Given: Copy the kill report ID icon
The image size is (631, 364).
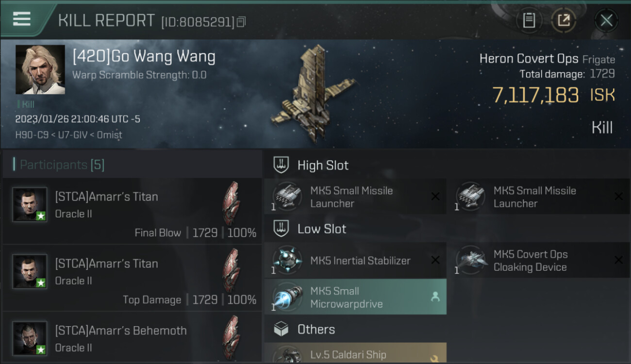Looking at the screenshot, I should [x=242, y=21].
